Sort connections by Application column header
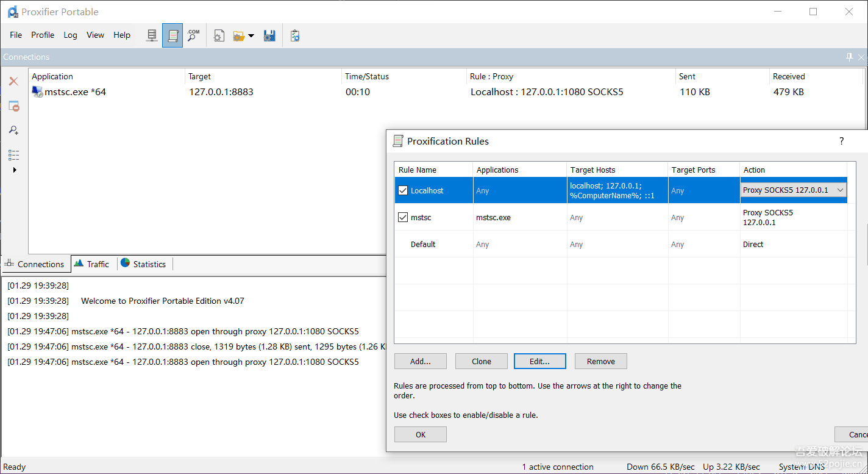Viewport: 868px width, 474px height. [107, 76]
